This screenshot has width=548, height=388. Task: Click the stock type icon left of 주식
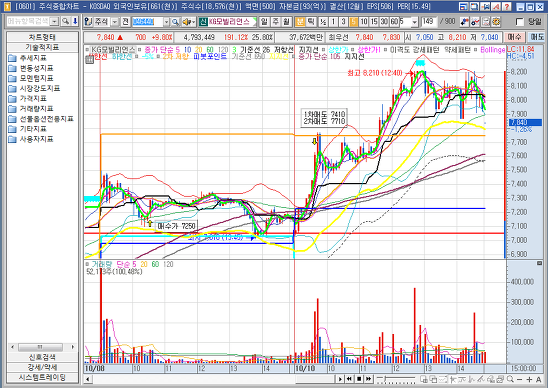coord(89,22)
